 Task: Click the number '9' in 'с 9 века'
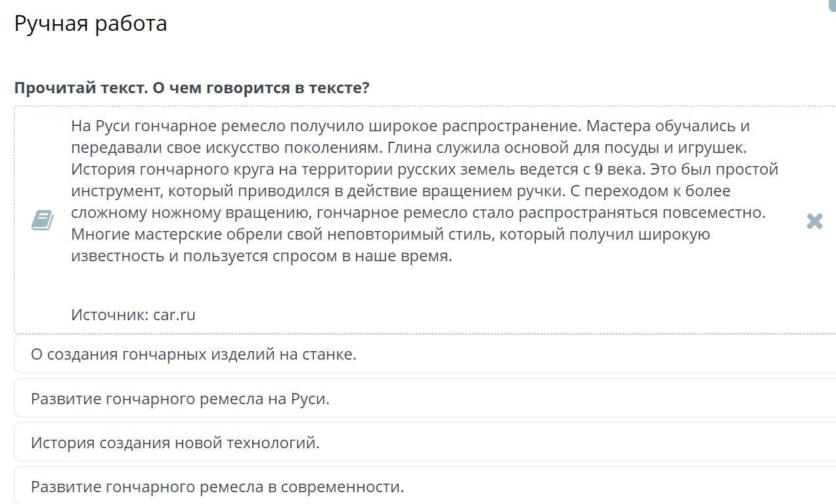tap(598, 169)
